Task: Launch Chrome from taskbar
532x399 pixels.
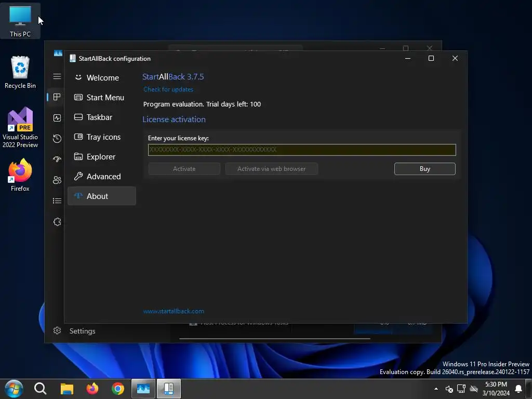Action: pyautogui.click(x=118, y=389)
